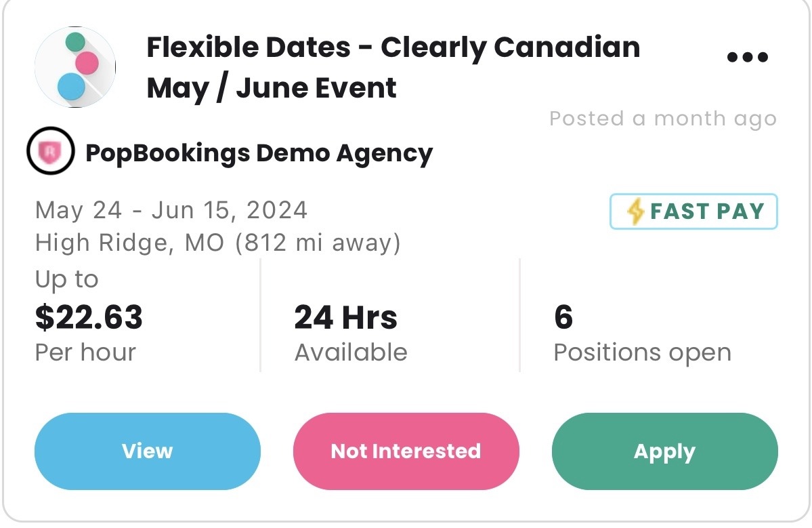Select the May 24 - Jun 15 date range
The image size is (812, 528).
tap(171, 210)
